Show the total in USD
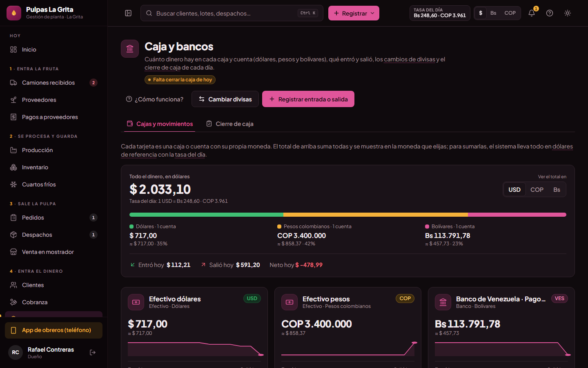 (x=514, y=190)
